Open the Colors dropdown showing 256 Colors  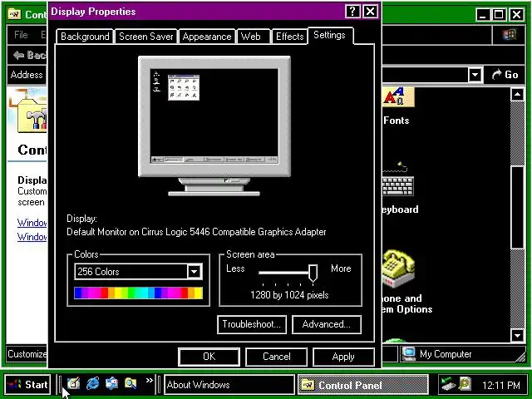tap(139, 272)
